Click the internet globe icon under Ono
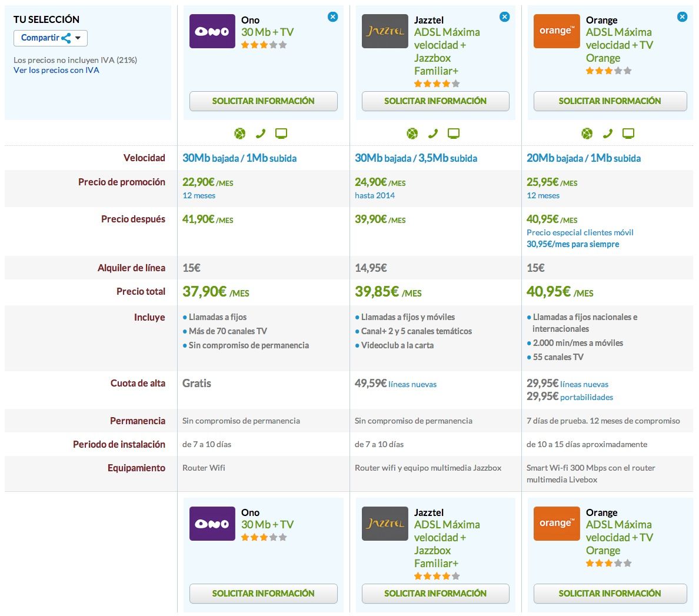This screenshot has width=699, height=616. click(240, 134)
